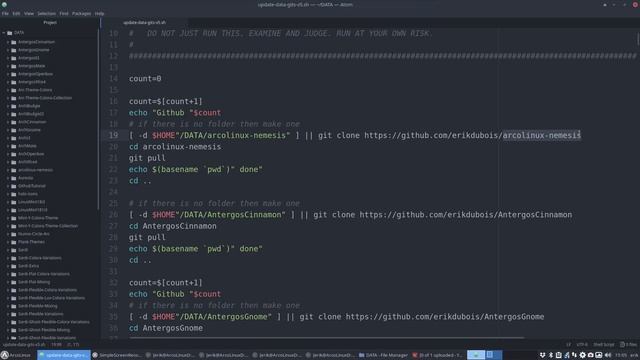Image resolution: width=640 pixels, height=360 pixels.
Task: Select the update-data-gits-v5.sh editor tab
Action: click(144, 22)
